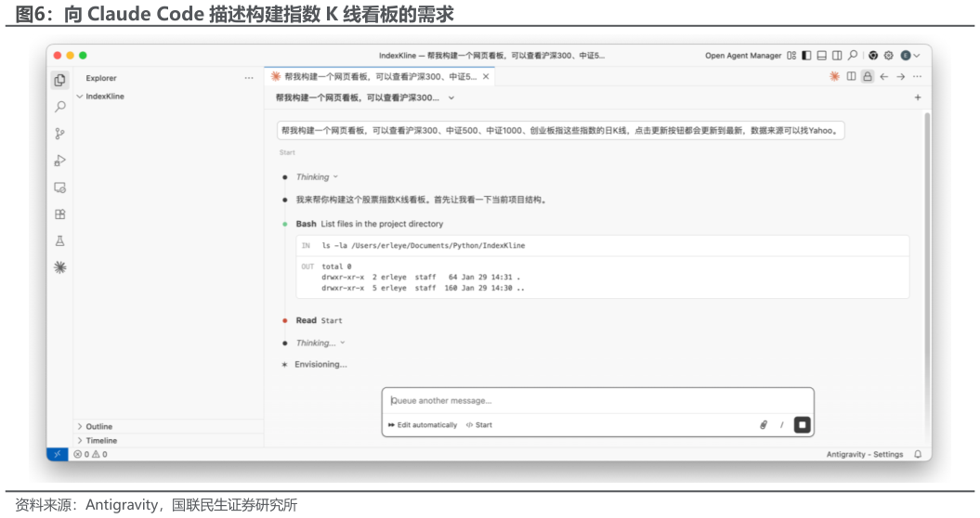Click the remote window status icon
The image size is (980, 518).
[57, 454]
